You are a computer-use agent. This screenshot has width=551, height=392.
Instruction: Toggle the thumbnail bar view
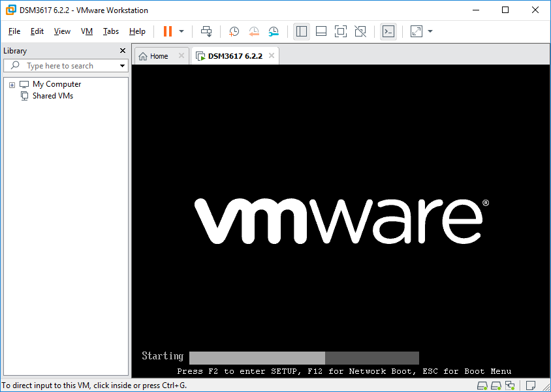[x=321, y=31]
